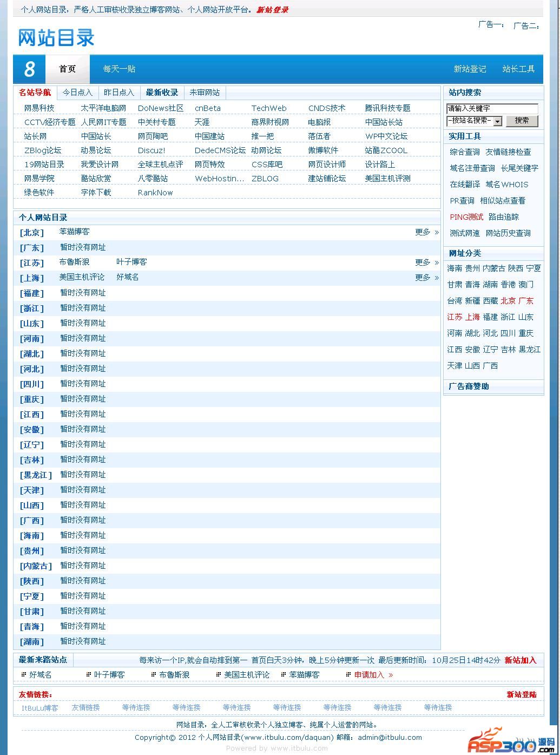
Task: Click 广告二 in the header
Action: (x=526, y=25)
